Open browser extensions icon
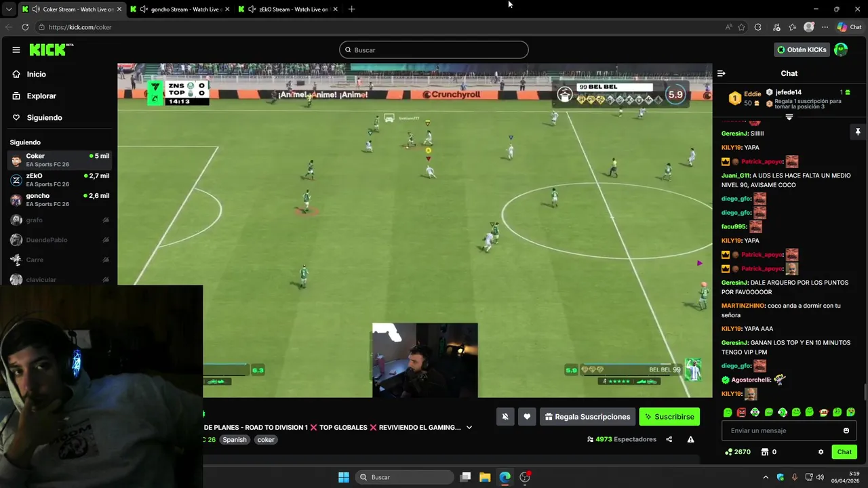Image resolution: width=868 pixels, height=488 pixels. click(x=758, y=27)
